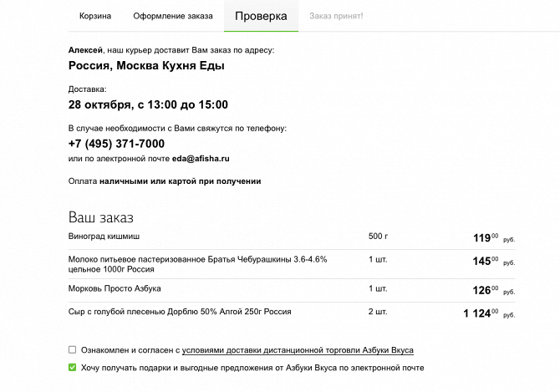Click the 145 руб. price
Image resolution: width=560 pixels, height=392 pixels.
point(494,261)
